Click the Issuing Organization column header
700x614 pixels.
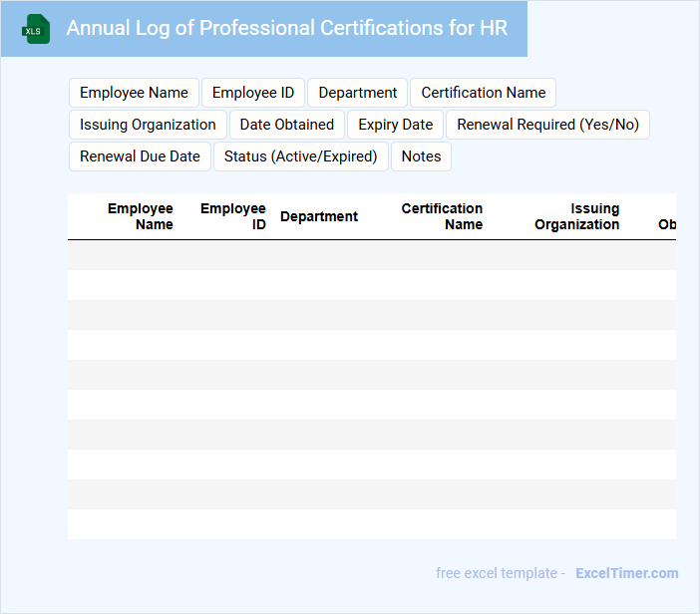(x=576, y=216)
